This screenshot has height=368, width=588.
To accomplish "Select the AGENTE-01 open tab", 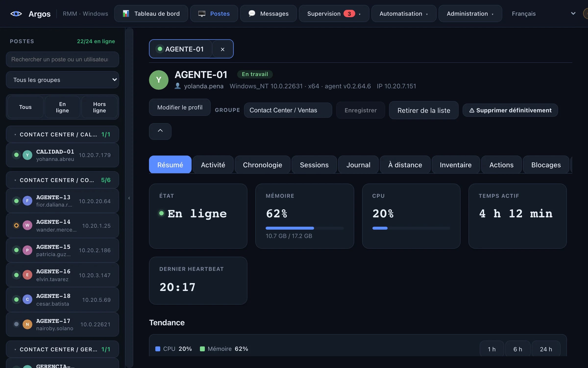I will [x=181, y=49].
